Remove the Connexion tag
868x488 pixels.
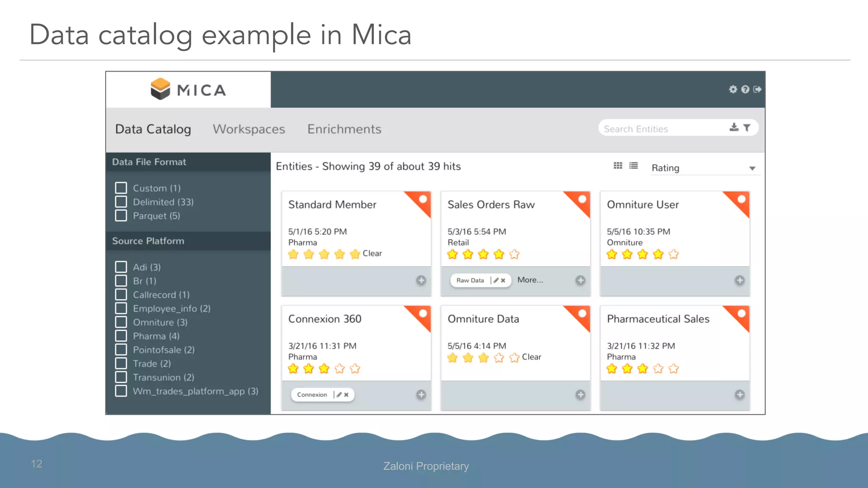point(346,395)
